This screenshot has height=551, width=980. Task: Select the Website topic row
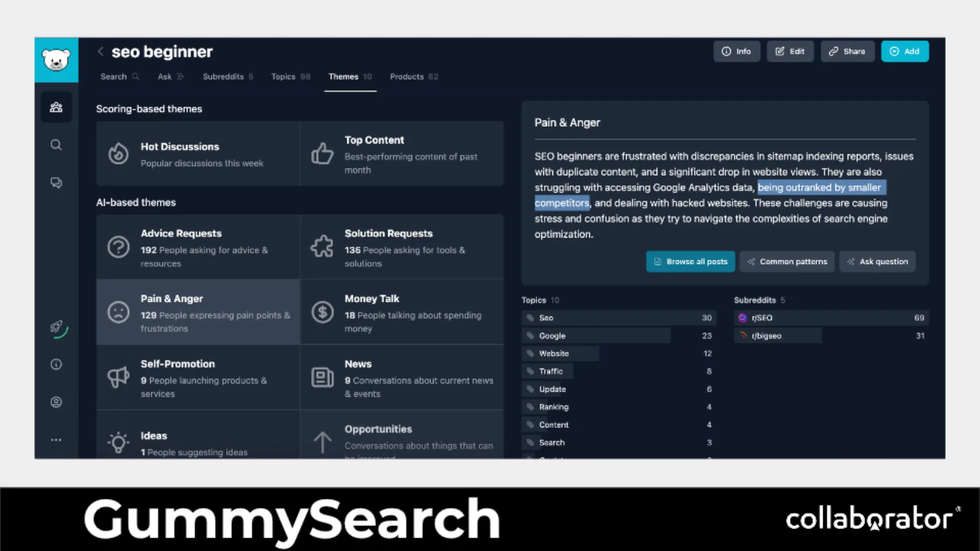click(619, 353)
